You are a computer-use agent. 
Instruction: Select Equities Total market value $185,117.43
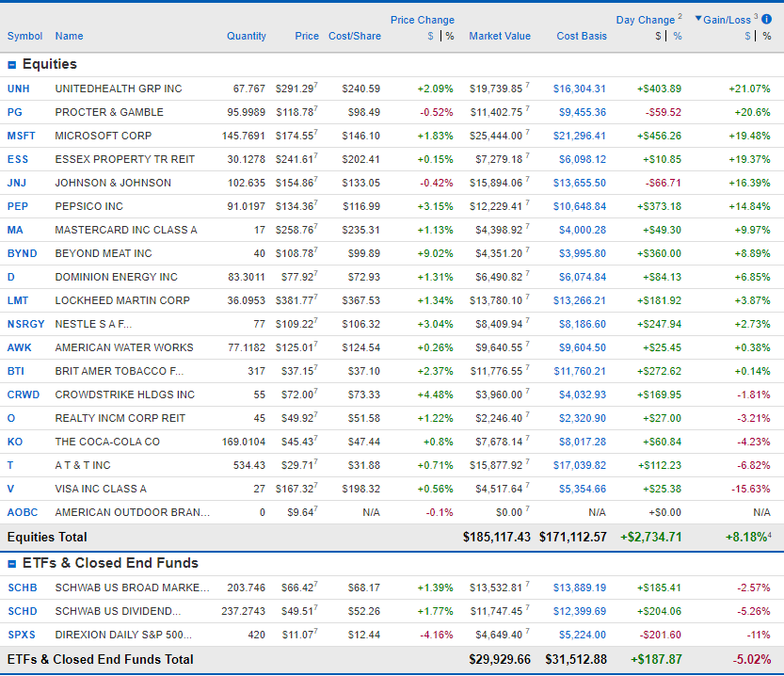[x=497, y=537]
